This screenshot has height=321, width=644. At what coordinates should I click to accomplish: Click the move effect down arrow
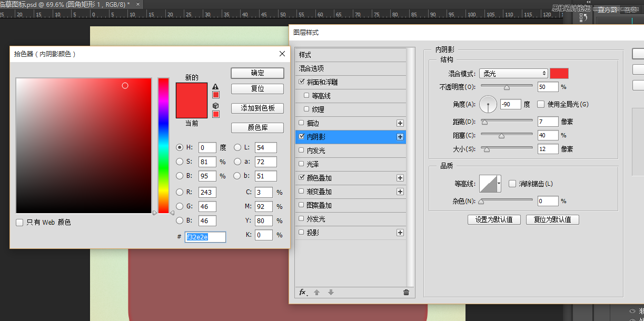[331, 293]
